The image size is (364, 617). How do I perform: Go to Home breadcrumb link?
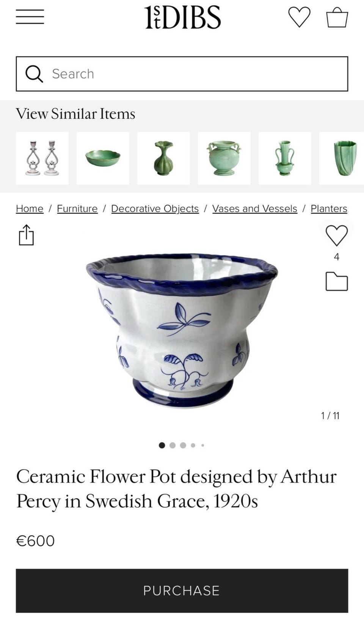point(30,209)
